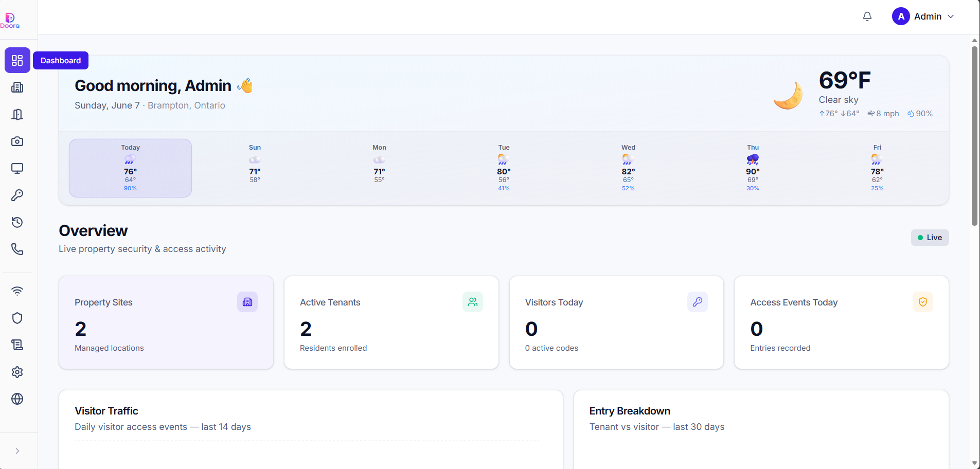Open the history clock icon in sidebar
The image size is (980, 469).
point(17,222)
